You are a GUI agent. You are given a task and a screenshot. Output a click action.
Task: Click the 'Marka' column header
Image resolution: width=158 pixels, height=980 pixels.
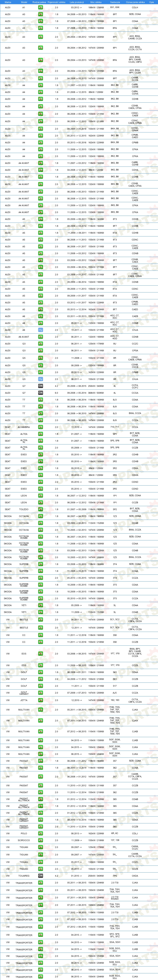(x=8, y=2)
